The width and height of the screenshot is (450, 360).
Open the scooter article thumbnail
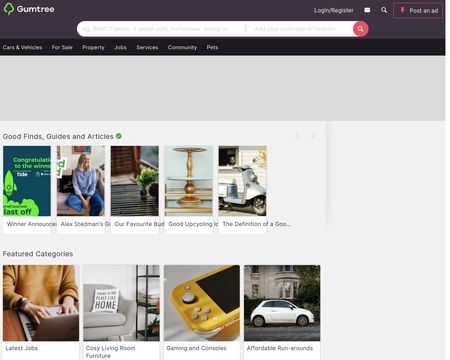coord(243,181)
